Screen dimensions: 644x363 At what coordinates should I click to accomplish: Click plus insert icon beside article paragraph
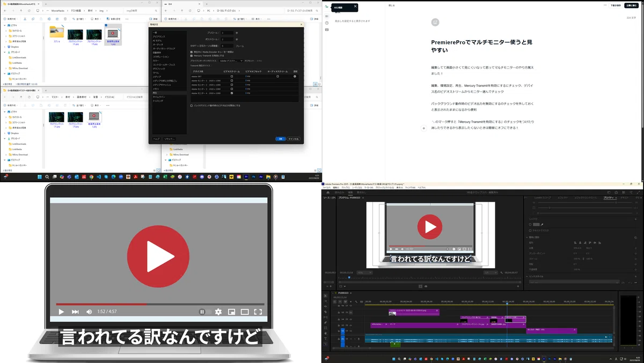pos(423,128)
